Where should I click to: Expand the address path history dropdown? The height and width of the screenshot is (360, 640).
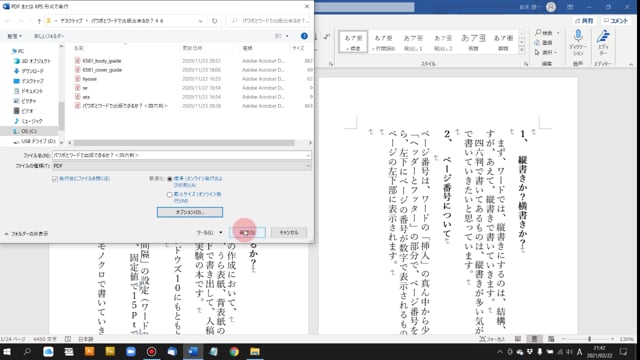coord(200,21)
